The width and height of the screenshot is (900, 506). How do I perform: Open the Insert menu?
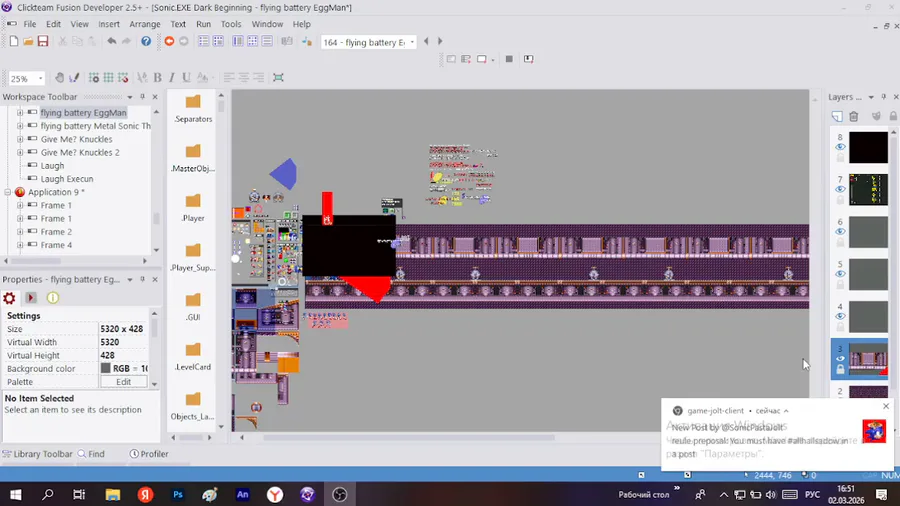108,24
